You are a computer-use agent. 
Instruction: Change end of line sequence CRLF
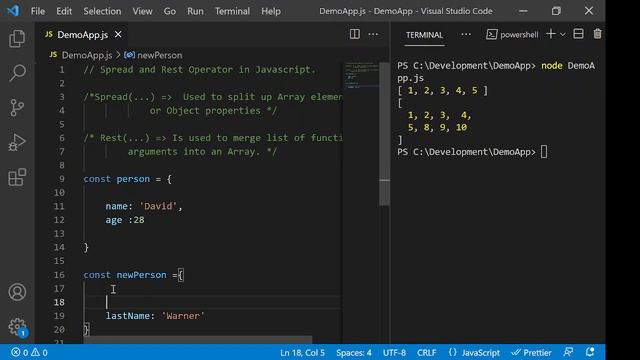coord(426,352)
